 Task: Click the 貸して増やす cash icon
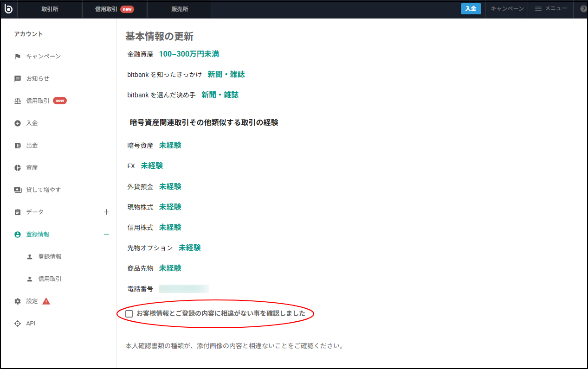pyautogui.click(x=18, y=190)
